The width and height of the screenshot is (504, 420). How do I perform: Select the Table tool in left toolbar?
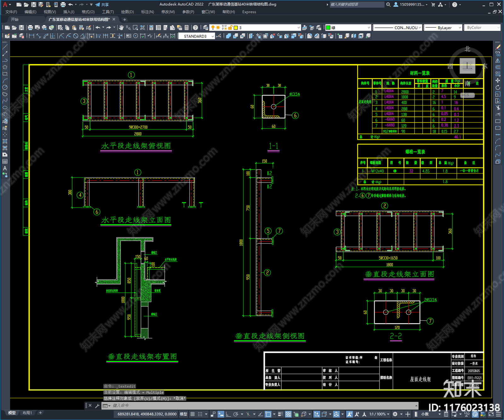pos(5,161)
